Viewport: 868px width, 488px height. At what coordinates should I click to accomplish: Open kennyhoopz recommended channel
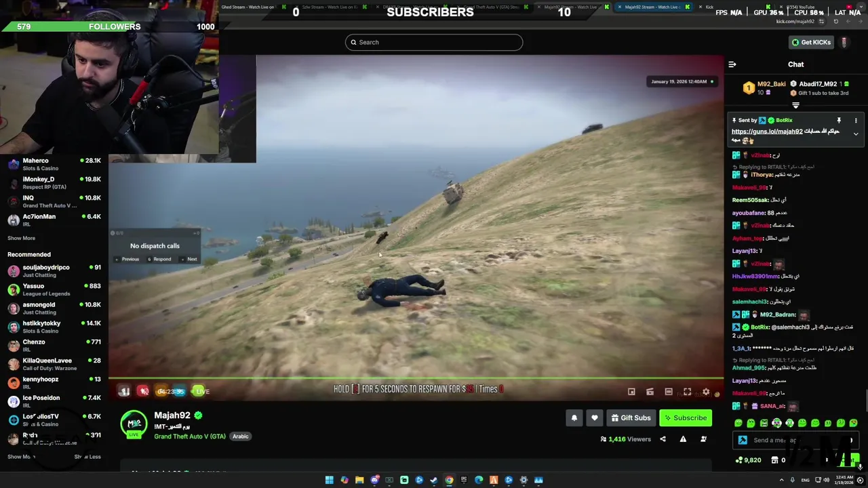54,383
